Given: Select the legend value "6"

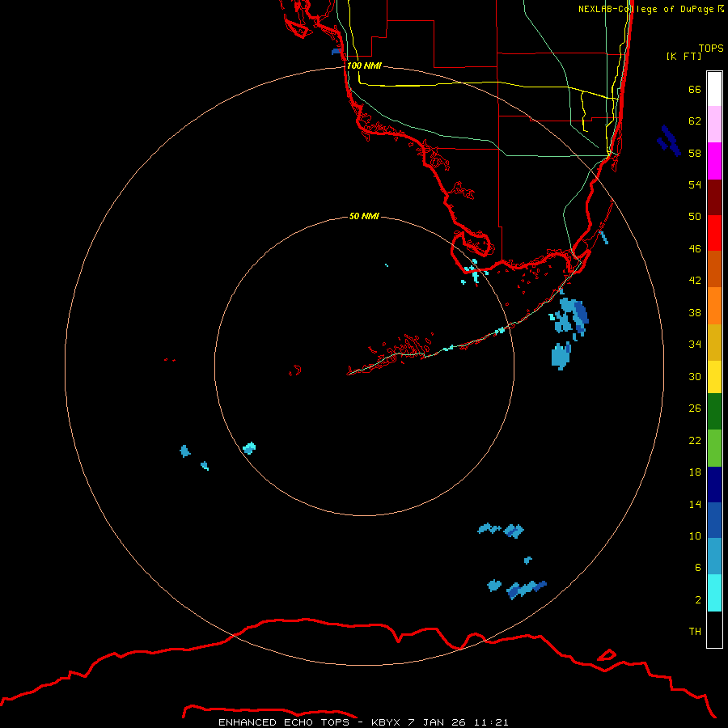Looking at the screenshot, I should 698,568.
